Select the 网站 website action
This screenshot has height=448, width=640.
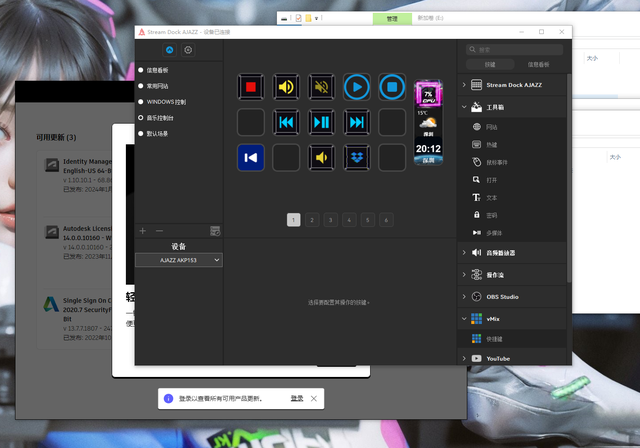click(512, 127)
